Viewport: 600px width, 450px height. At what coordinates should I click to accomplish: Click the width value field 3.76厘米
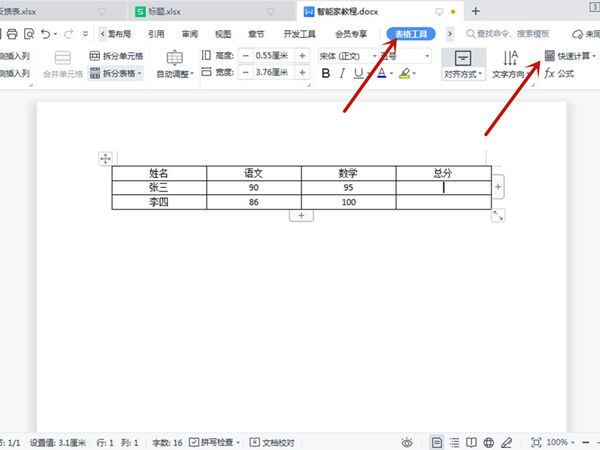(x=272, y=72)
